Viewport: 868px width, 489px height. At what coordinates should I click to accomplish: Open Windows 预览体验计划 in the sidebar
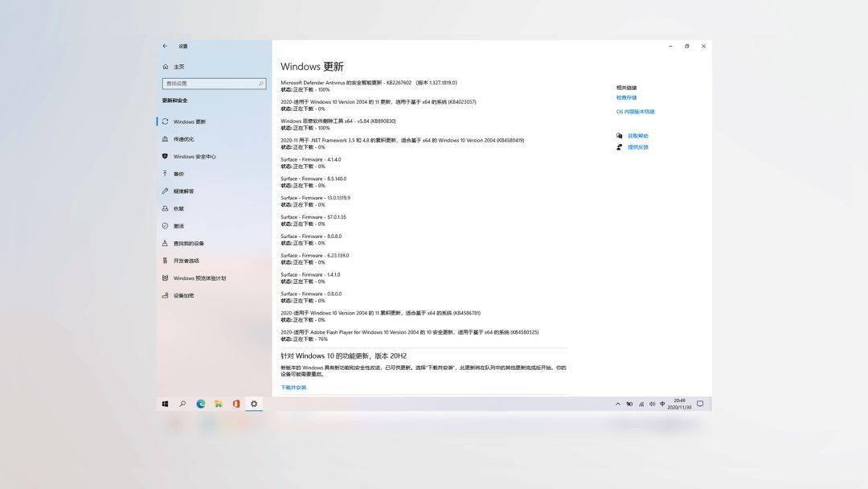click(199, 278)
